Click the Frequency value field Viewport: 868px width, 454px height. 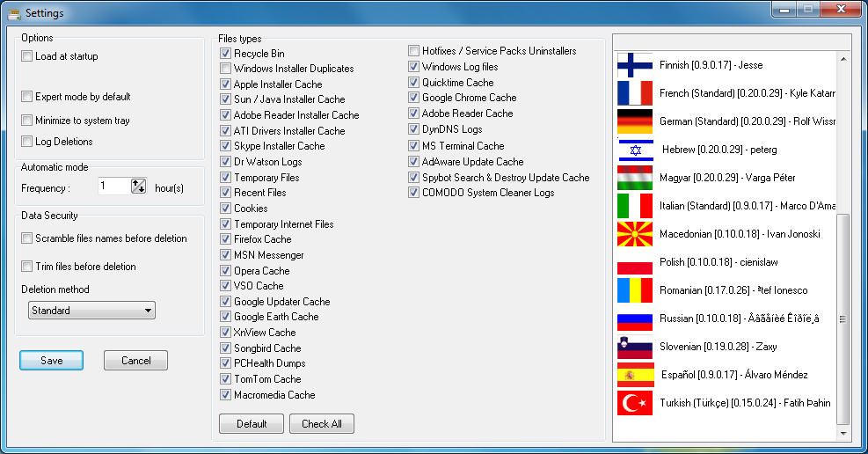click(114, 186)
